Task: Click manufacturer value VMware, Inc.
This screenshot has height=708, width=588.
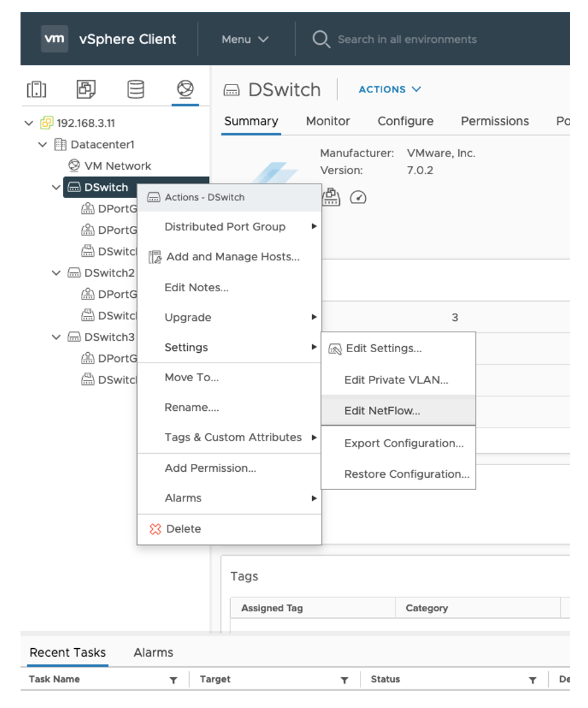Action: (x=441, y=153)
